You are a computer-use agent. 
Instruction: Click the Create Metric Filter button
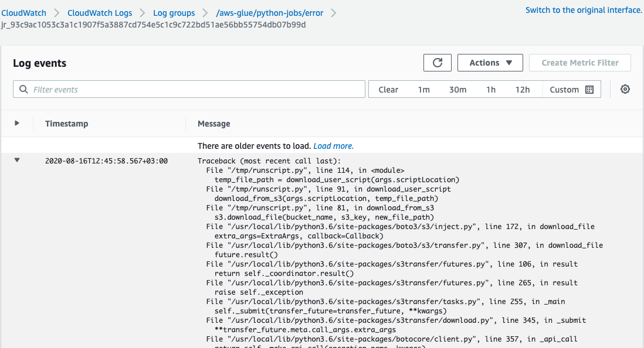(579, 63)
